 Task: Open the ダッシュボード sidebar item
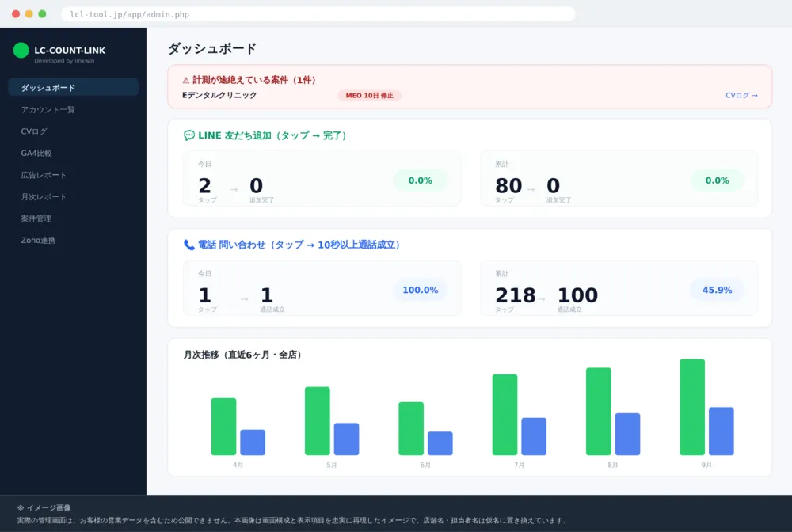[73, 87]
